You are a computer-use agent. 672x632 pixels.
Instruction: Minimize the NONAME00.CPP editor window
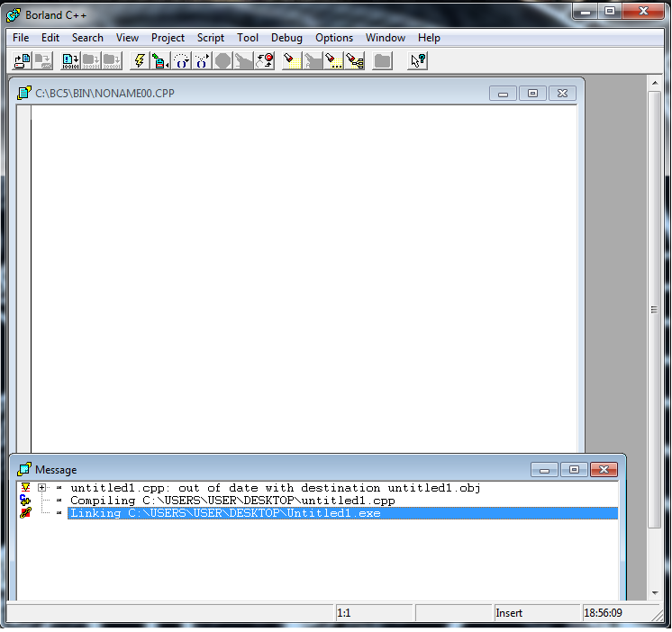(504, 94)
